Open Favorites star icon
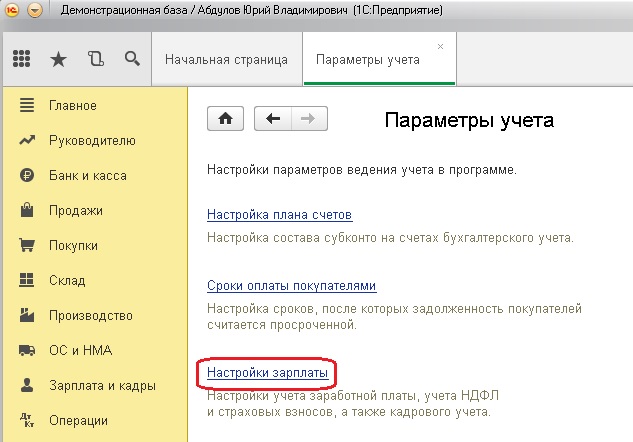Viewport: 633px width, 442px height. click(x=59, y=60)
